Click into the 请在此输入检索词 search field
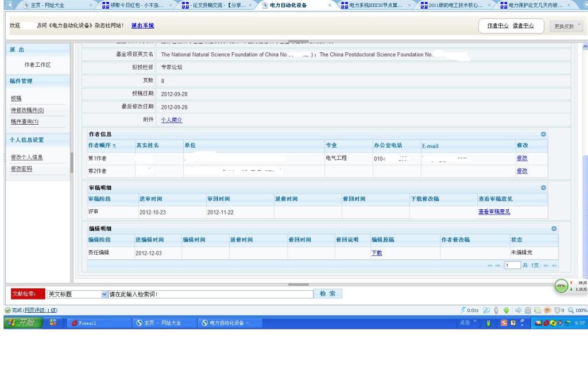The width and height of the screenshot is (588, 368). 211,294
